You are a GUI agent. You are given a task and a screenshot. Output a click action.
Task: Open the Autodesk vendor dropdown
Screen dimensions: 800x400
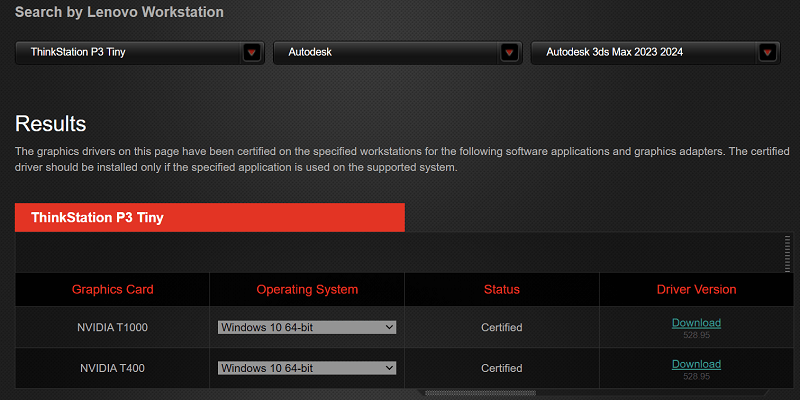[x=398, y=53]
